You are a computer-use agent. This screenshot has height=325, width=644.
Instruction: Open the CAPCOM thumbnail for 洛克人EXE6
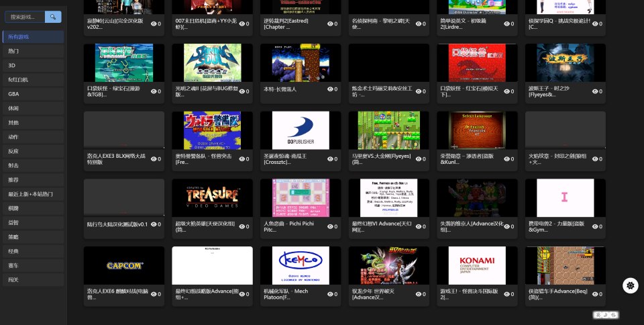(x=124, y=265)
